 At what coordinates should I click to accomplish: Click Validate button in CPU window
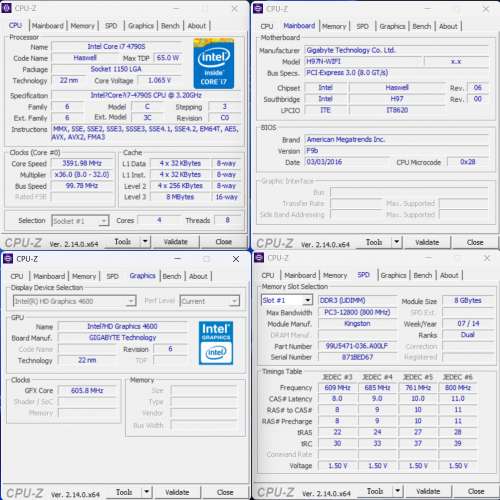(x=176, y=242)
